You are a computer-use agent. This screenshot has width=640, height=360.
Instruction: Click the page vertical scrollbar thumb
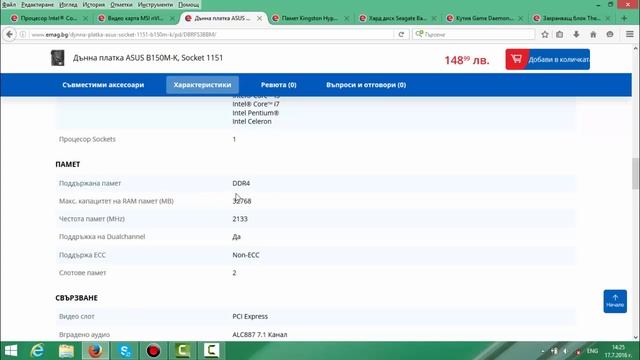[x=636, y=173]
